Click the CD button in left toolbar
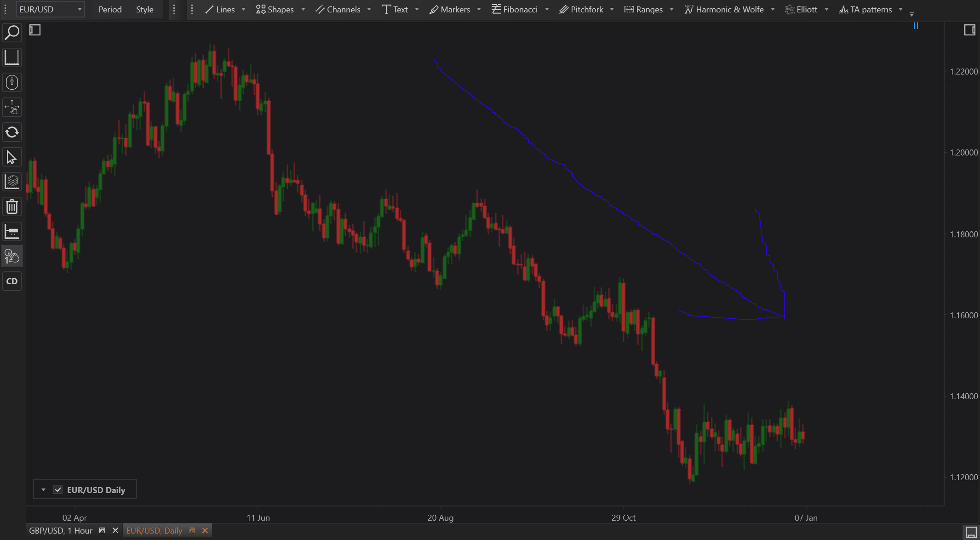Viewport: 980px width, 540px height. tap(12, 281)
